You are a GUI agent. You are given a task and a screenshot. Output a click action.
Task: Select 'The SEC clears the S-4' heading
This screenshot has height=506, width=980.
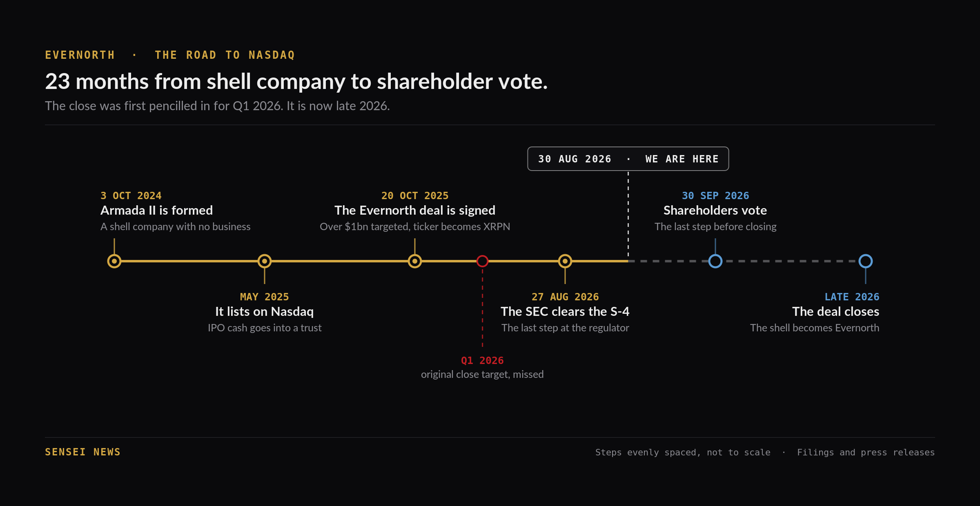(x=565, y=312)
